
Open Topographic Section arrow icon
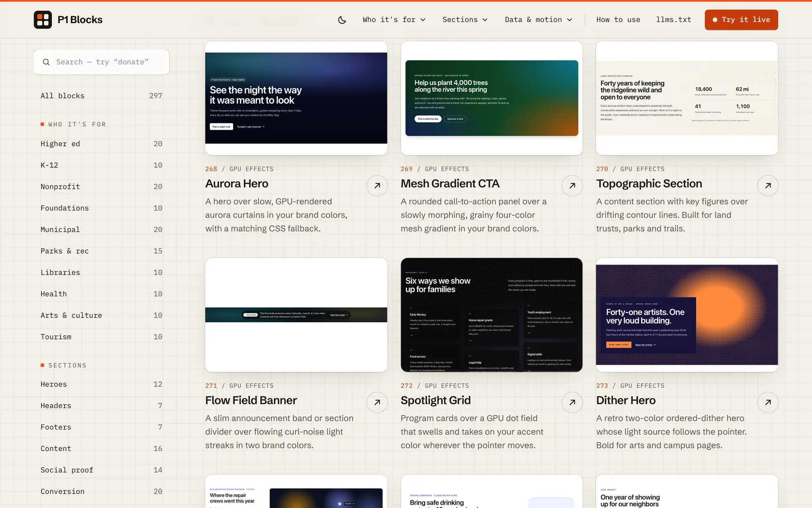click(x=768, y=186)
